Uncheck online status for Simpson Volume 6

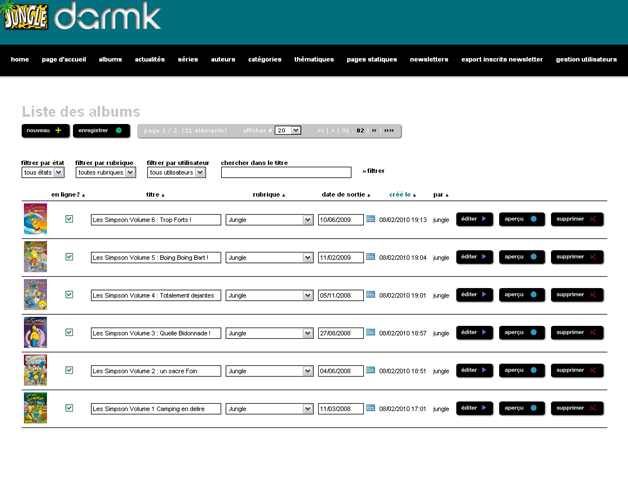pyautogui.click(x=69, y=219)
